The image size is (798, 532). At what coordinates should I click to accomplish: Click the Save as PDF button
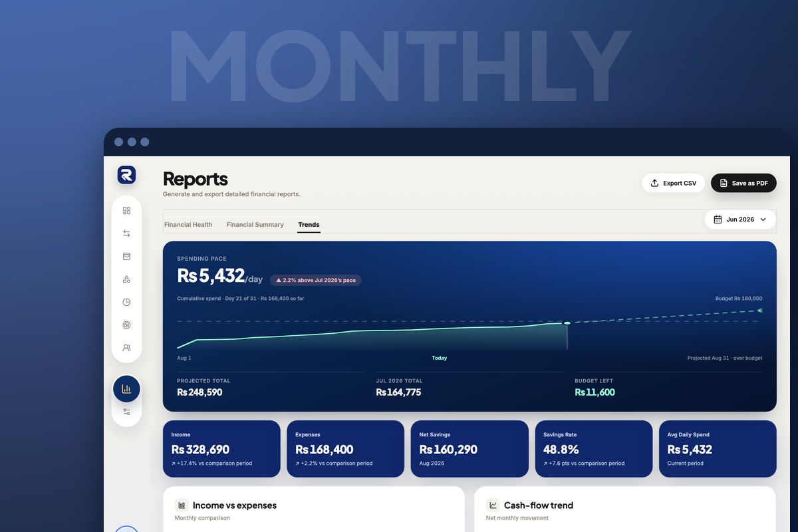(x=743, y=183)
